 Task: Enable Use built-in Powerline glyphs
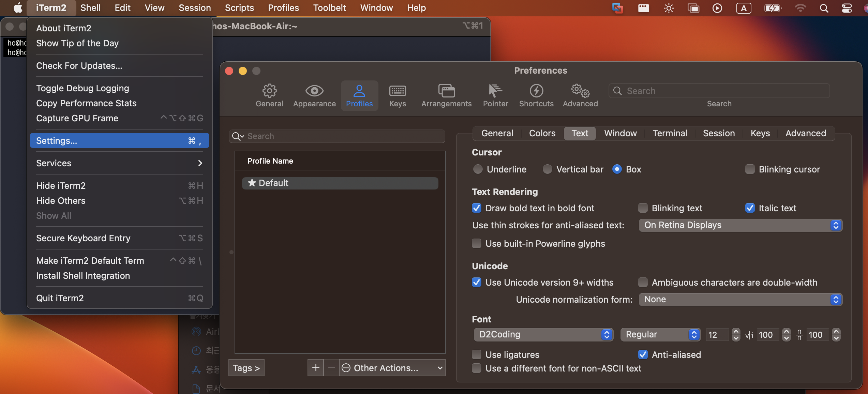click(x=476, y=243)
